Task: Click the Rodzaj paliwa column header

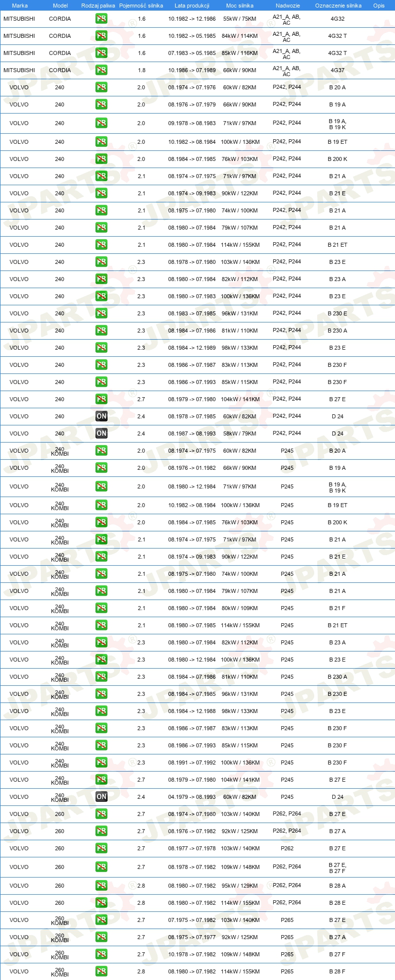Action: tap(98, 6)
